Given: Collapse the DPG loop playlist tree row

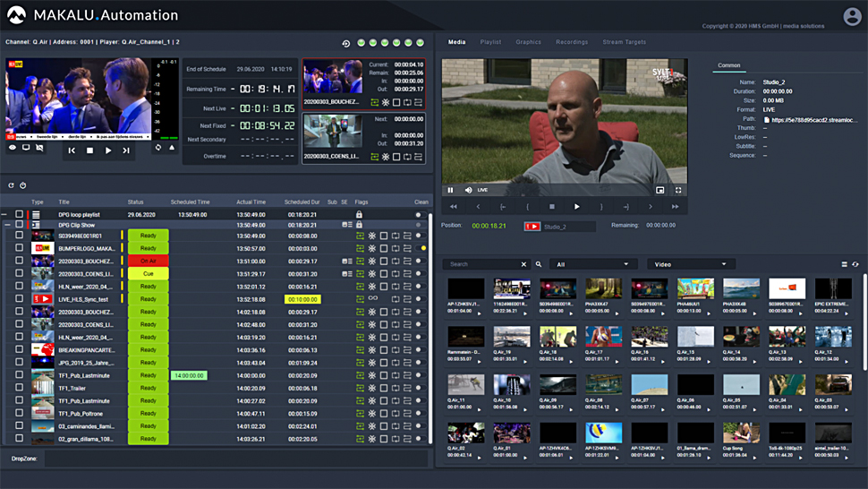Looking at the screenshot, I should click(4, 214).
